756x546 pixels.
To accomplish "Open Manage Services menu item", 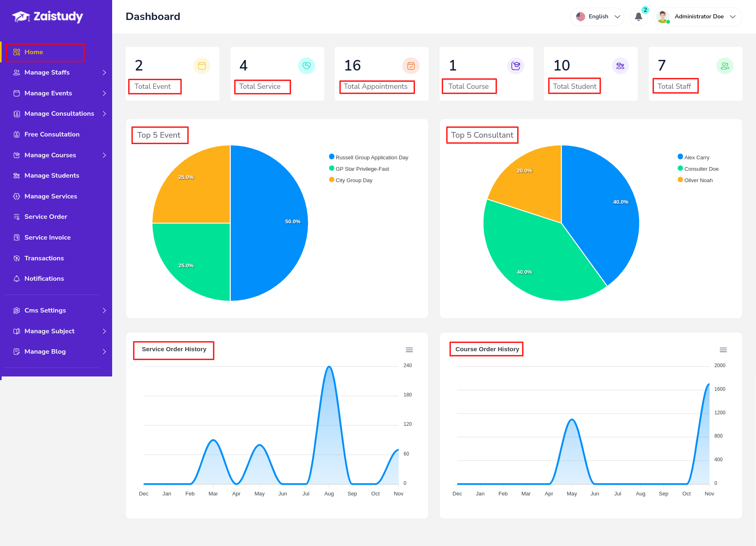I will click(x=56, y=196).
